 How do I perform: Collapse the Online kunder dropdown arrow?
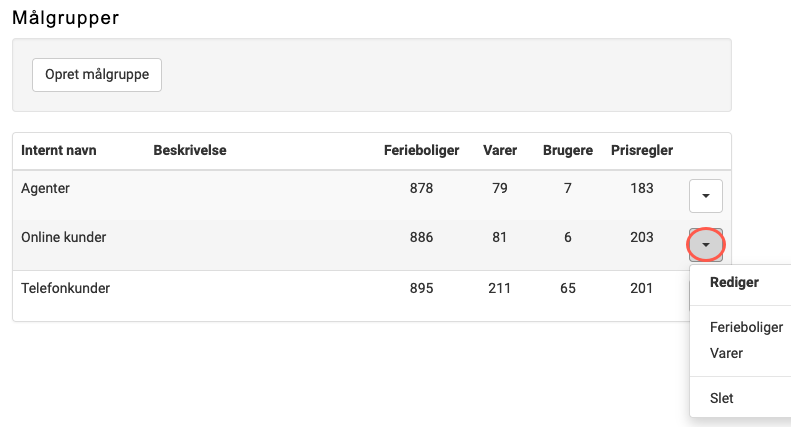coord(706,245)
